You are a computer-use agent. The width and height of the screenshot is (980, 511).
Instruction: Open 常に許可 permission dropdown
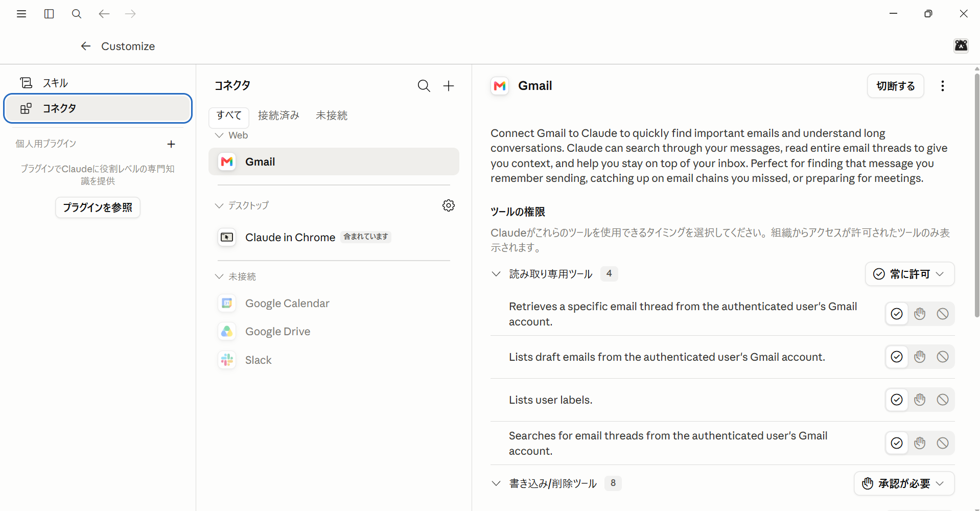(909, 274)
